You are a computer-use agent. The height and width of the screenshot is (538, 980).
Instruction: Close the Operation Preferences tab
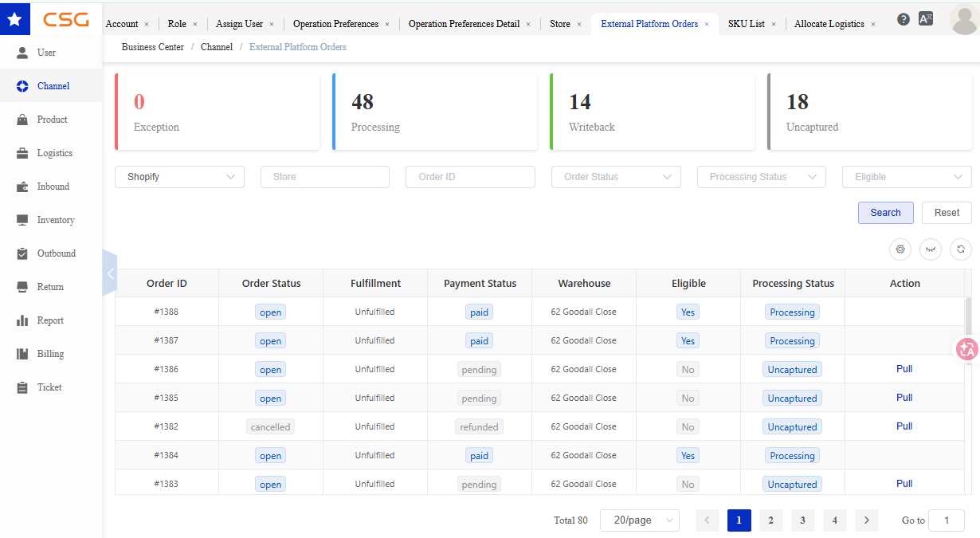(x=387, y=24)
